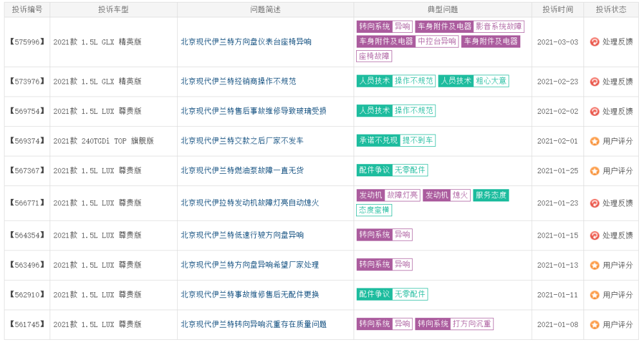This screenshot has height=345, width=644.
Task: Click the 投诉时间 column header
Action: click(558, 10)
